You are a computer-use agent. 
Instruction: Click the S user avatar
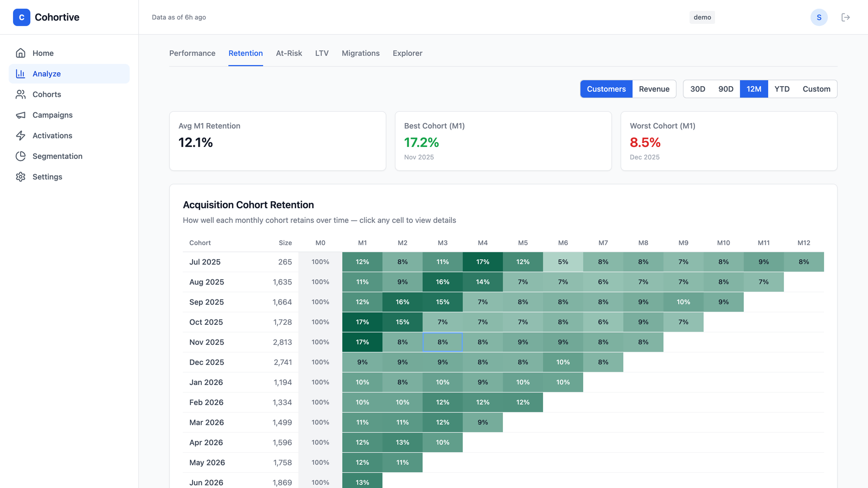click(819, 17)
